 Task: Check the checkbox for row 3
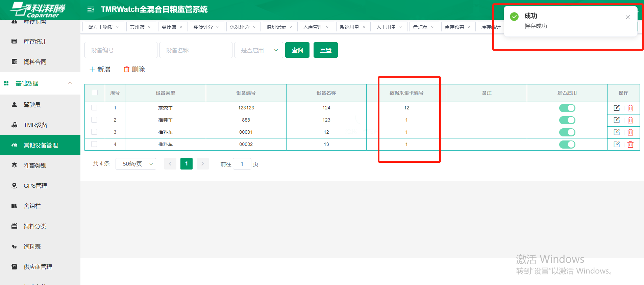[x=94, y=132]
